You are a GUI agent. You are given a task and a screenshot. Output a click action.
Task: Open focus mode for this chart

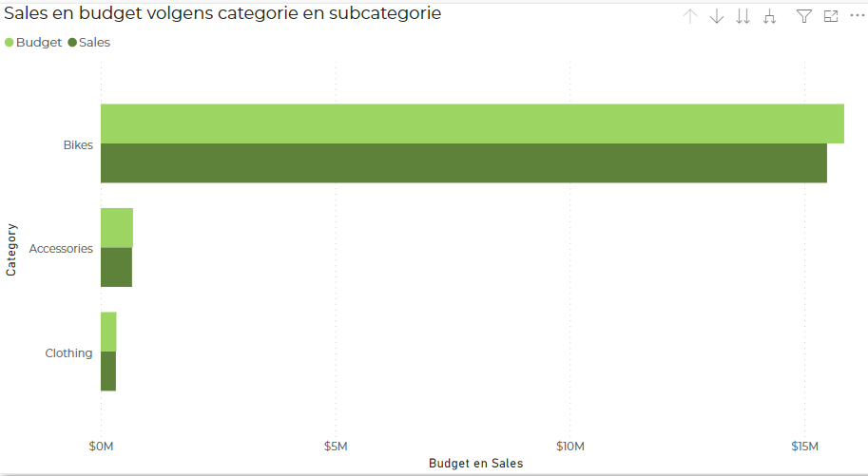pyautogui.click(x=831, y=16)
